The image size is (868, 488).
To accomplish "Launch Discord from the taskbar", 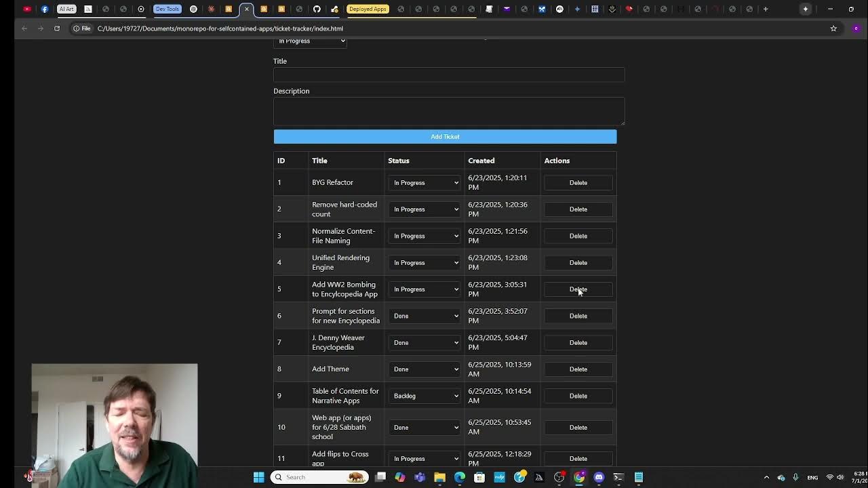I will tap(599, 477).
